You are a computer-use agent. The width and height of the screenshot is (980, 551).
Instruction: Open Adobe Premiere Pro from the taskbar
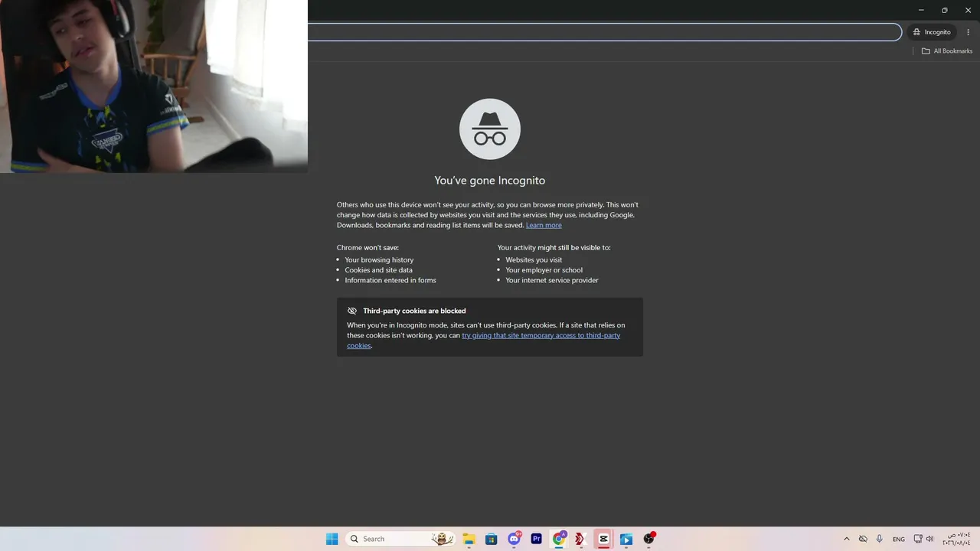click(x=536, y=539)
